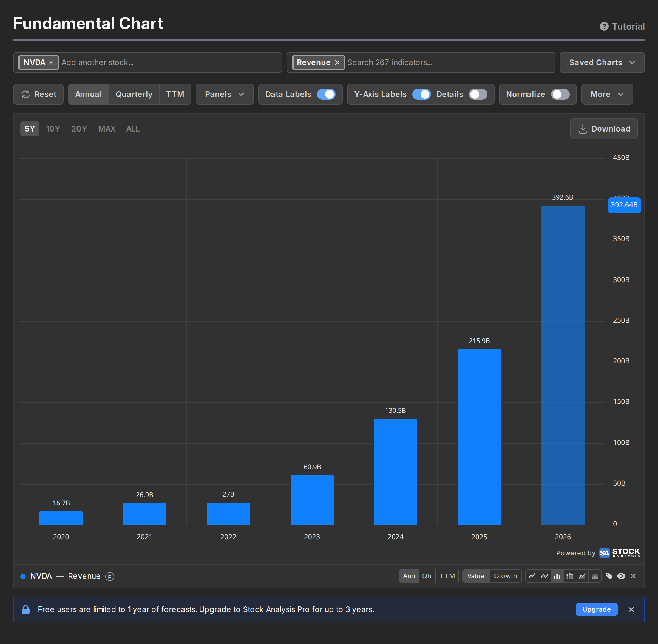Select the 5Y time range
Image resolution: width=658 pixels, height=644 pixels.
(30, 129)
